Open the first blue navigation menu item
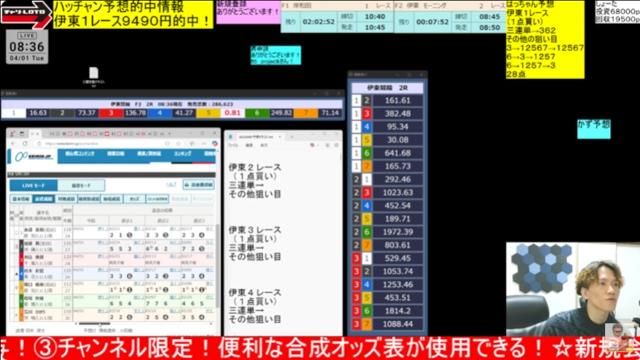The height and width of the screenshot is (360, 640). (x=80, y=154)
